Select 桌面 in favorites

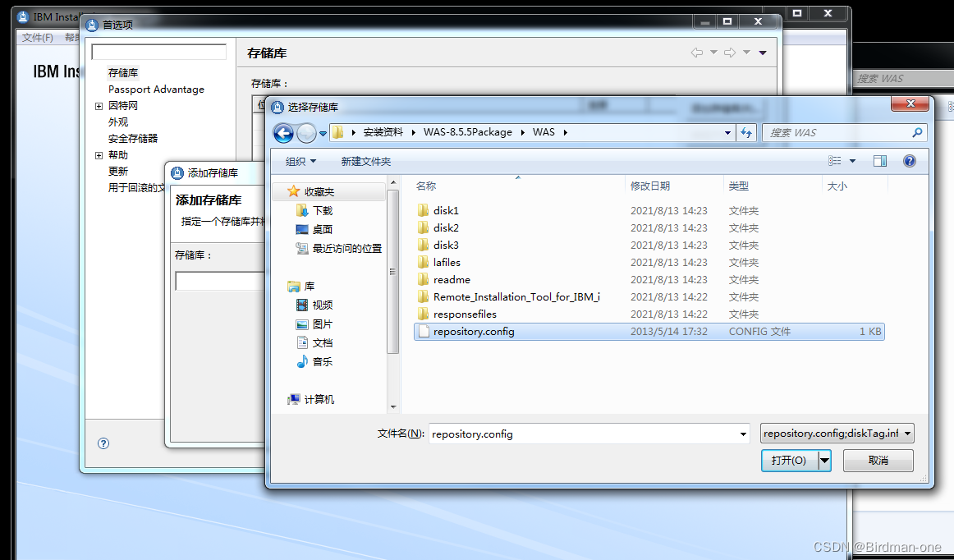[323, 229]
